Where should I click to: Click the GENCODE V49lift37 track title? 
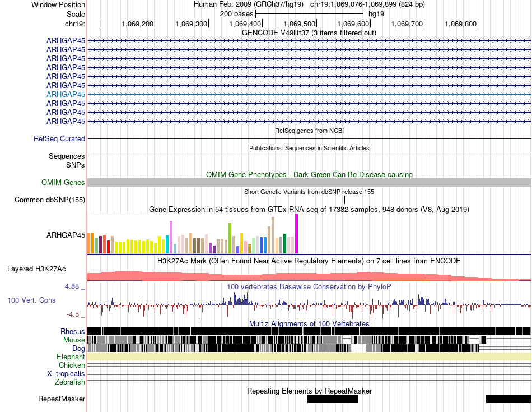point(309,33)
